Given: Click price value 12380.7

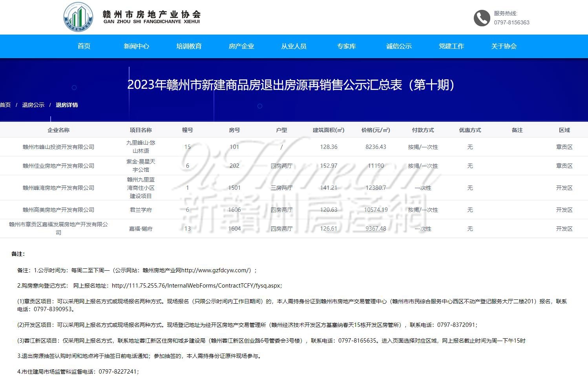Looking at the screenshot, I should [x=376, y=188].
